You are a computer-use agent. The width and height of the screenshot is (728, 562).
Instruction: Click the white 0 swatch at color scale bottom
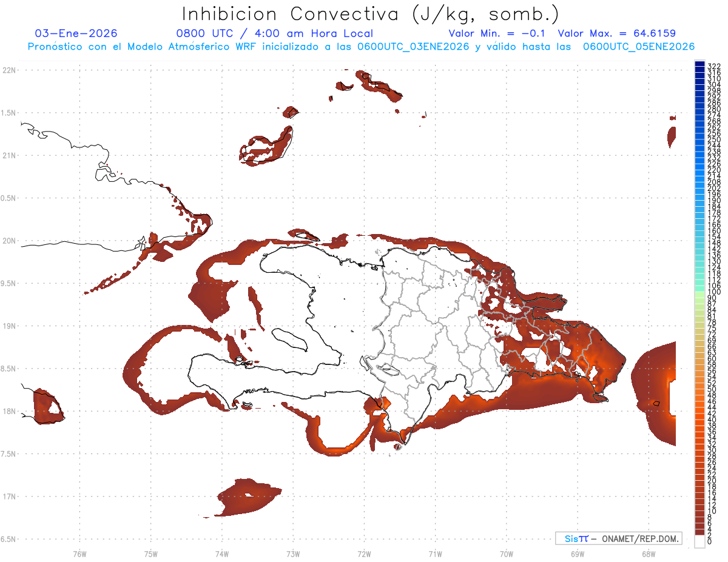click(x=699, y=542)
